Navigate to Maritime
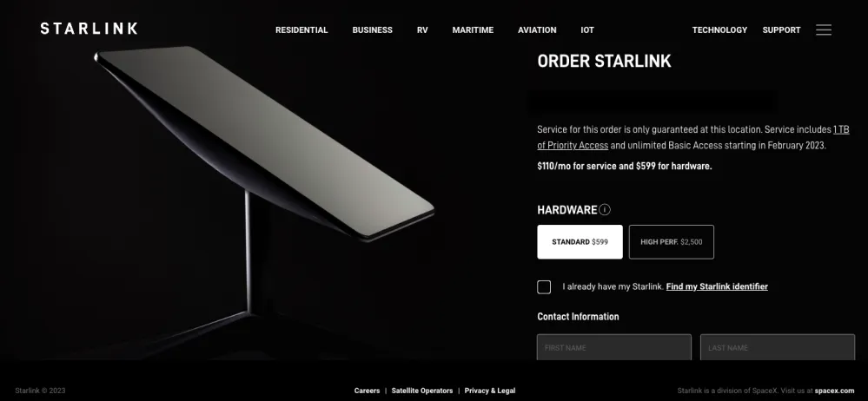Image resolution: width=868 pixels, height=401 pixels. (x=473, y=30)
